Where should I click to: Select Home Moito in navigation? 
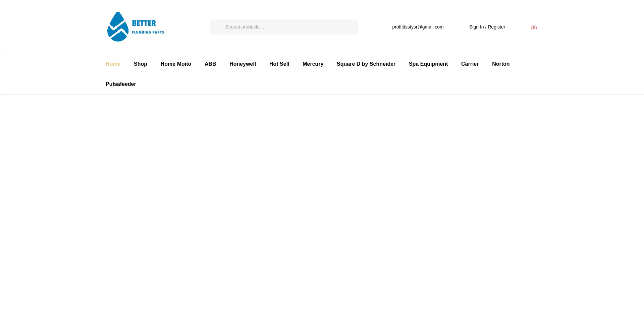click(176, 64)
